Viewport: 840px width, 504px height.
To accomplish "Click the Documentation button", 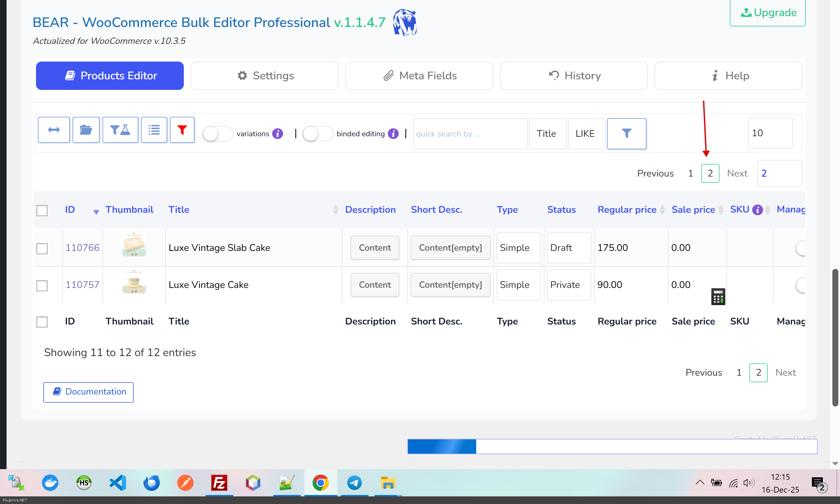I will [x=88, y=392].
